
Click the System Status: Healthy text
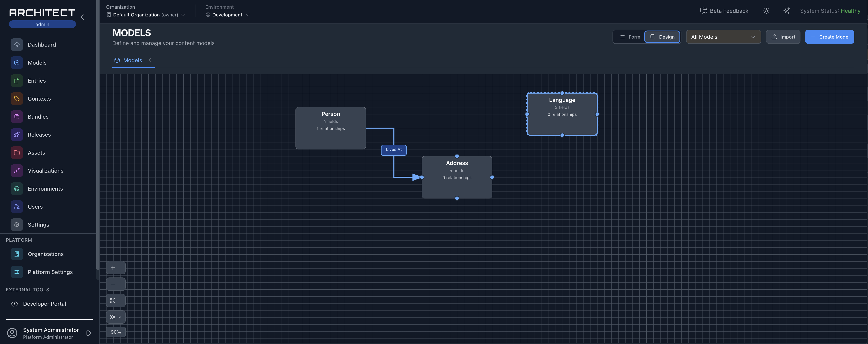(x=830, y=11)
